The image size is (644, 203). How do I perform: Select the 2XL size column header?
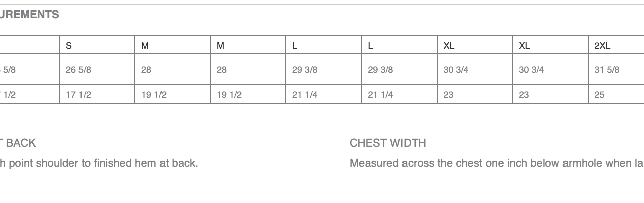616,45
